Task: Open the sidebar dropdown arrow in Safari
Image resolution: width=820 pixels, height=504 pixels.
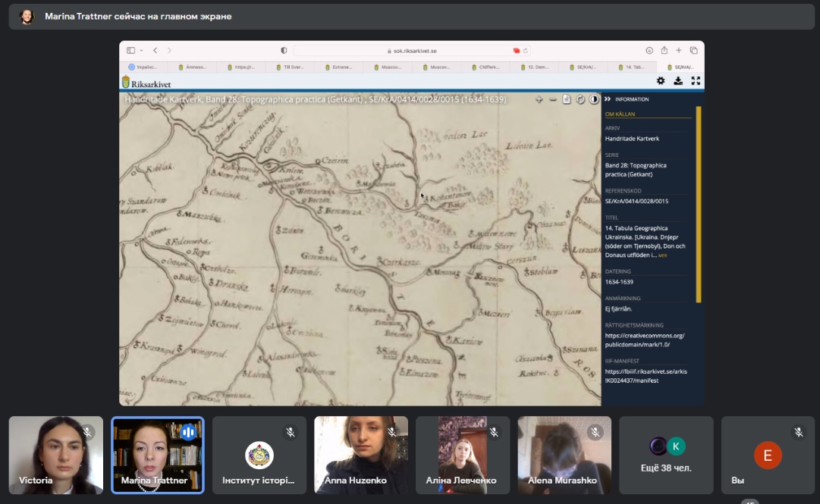Action: pos(141,51)
